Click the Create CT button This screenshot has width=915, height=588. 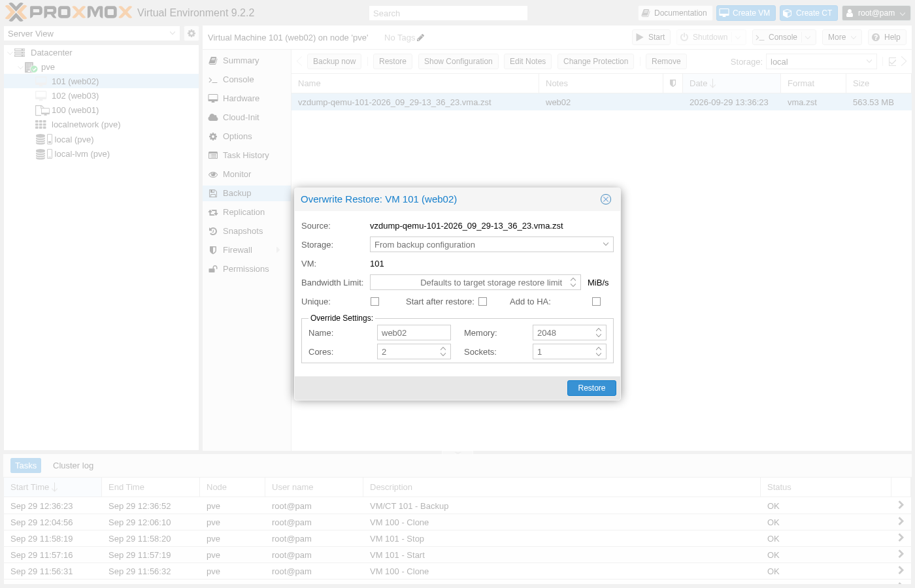[x=808, y=13]
